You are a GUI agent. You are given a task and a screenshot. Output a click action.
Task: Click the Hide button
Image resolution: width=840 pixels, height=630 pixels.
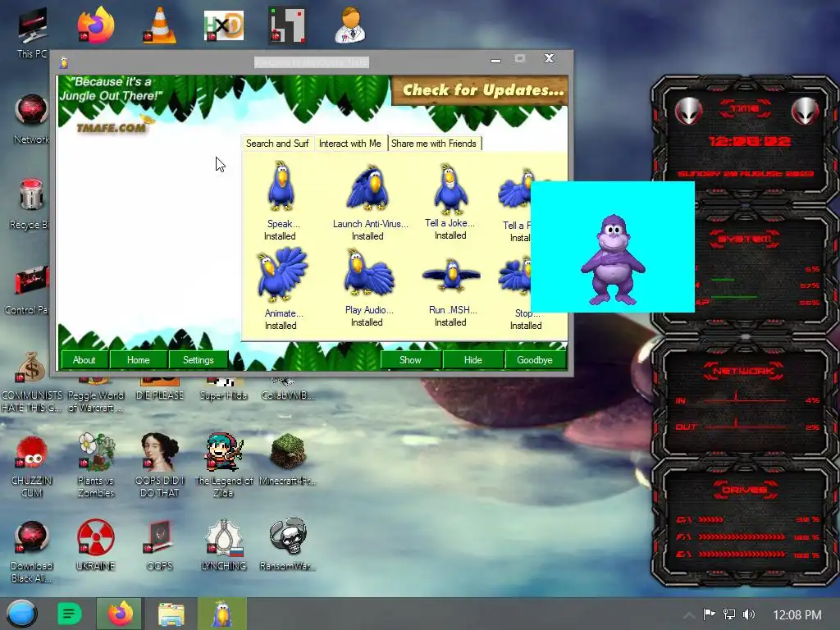473,360
